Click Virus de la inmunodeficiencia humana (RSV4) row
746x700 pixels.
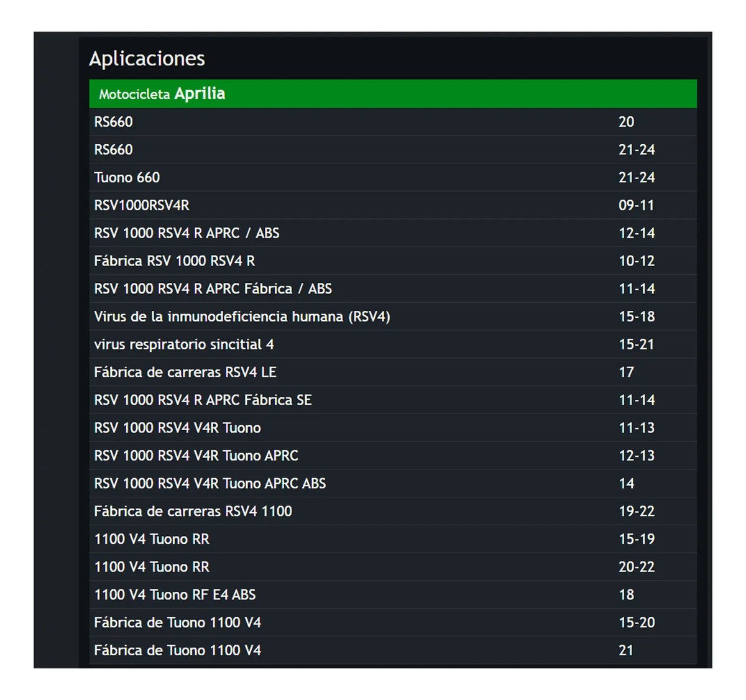pos(393,316)
